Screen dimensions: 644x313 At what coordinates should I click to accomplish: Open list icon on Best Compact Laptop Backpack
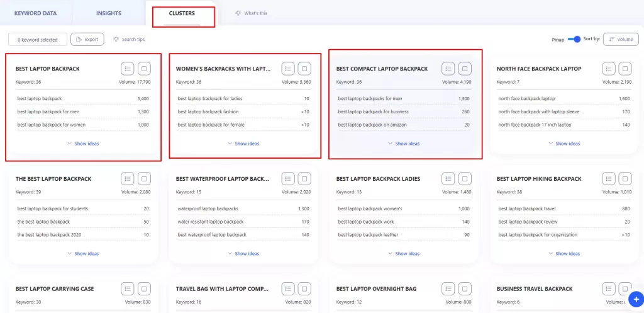coord(448,69)
